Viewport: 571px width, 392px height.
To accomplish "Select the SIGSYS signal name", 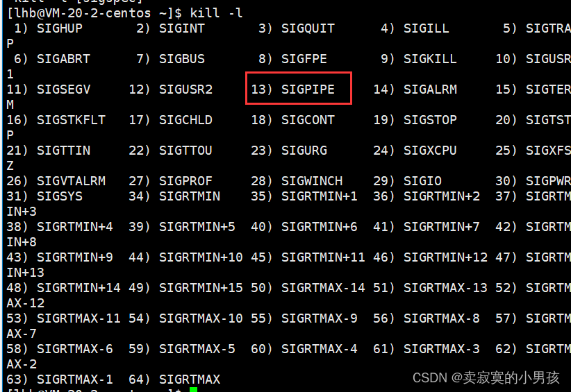I will click(x=60, y=196).
